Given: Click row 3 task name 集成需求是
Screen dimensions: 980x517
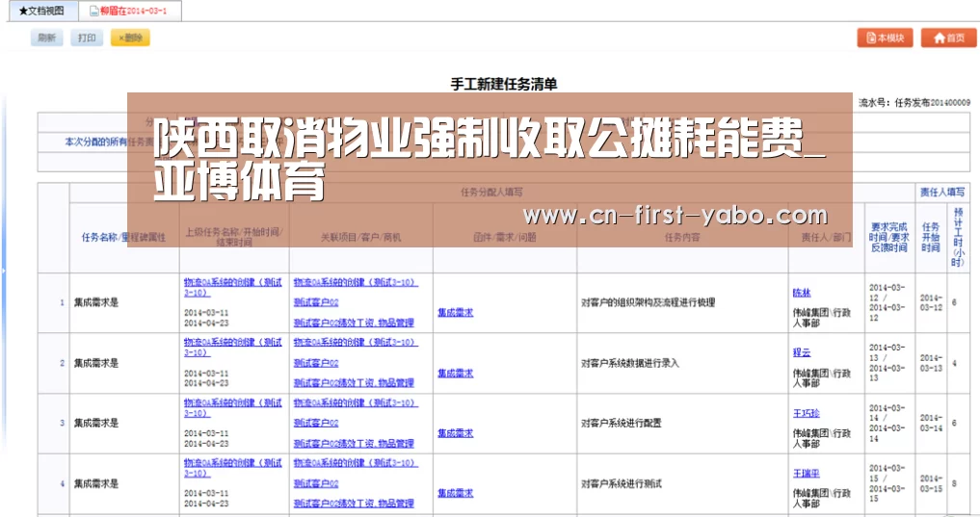Looking at the screenshot, I should 96,423.
